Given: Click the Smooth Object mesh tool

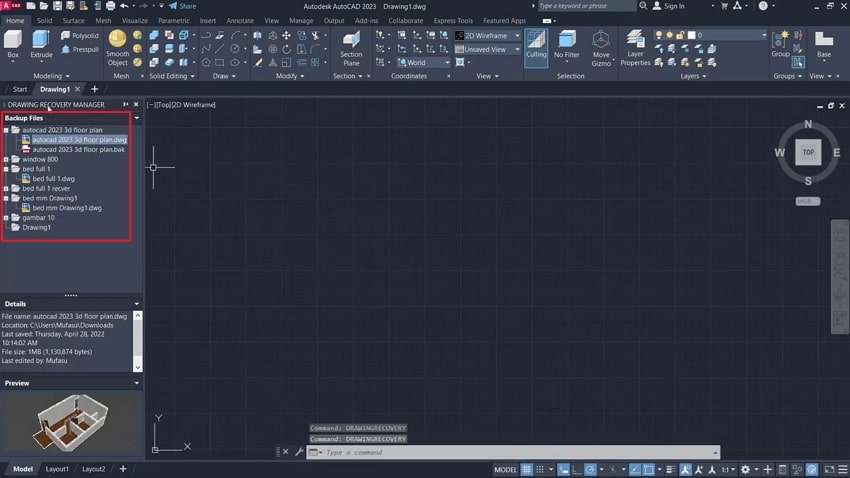Looking at the screenshot, I should (118, 48).
